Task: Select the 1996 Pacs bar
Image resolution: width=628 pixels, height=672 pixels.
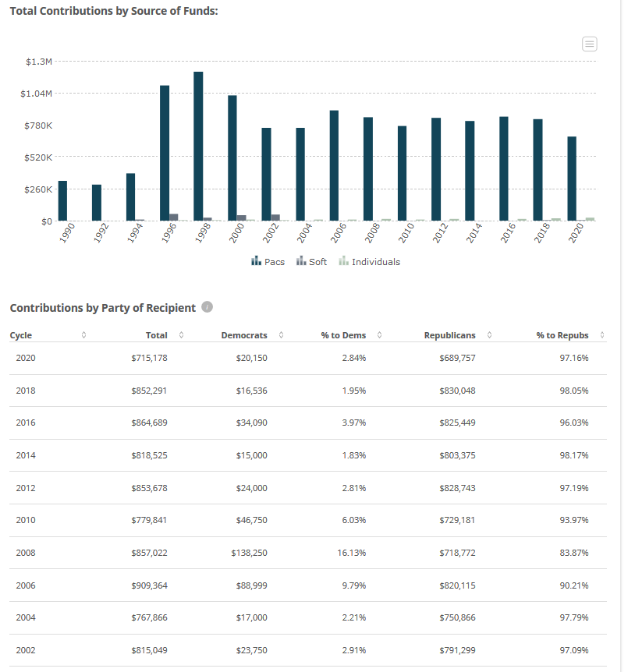Action: pyautogui.click(x=165, y=153)
